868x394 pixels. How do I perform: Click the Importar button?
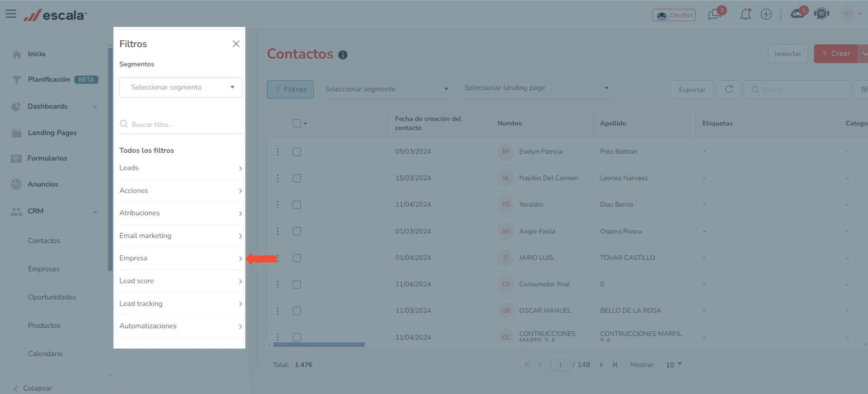[x=788, y=54]
